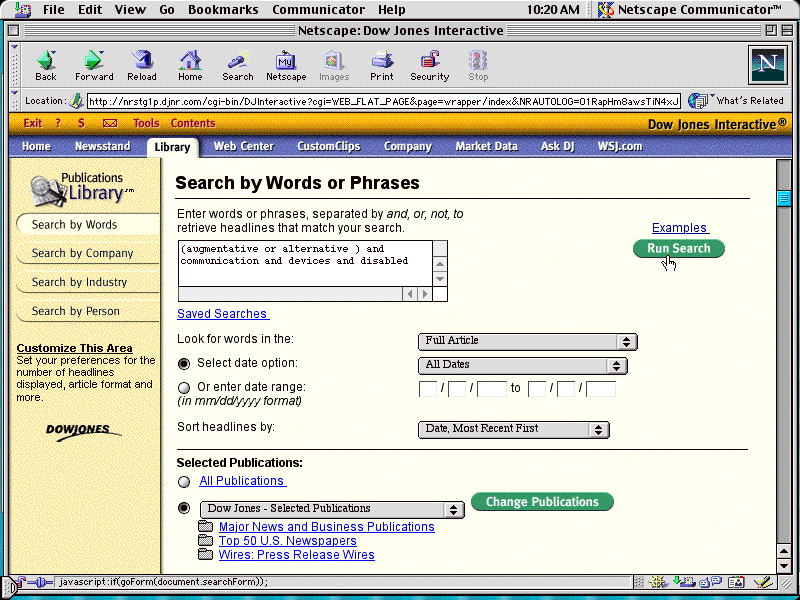Click the envelope icon in Dow Jones bar
Screen dimensions: 800x600
[x=110, y=123]
